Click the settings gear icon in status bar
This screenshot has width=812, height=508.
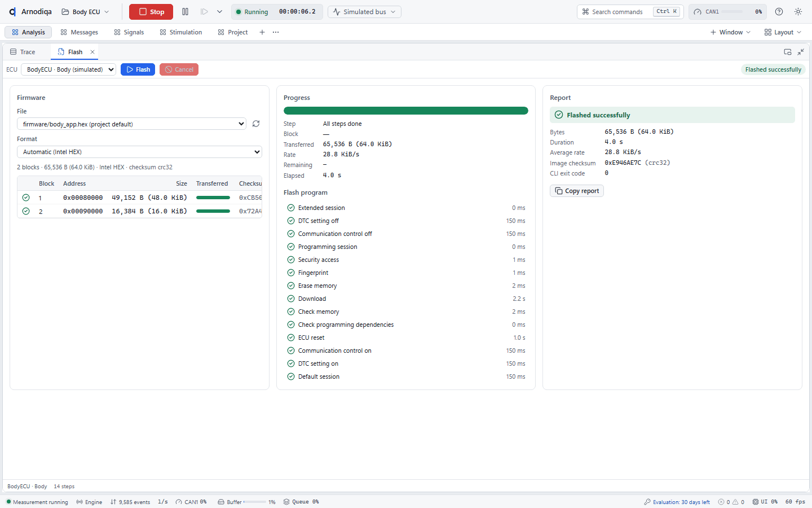pyautogui.click(x=756, y=502)
